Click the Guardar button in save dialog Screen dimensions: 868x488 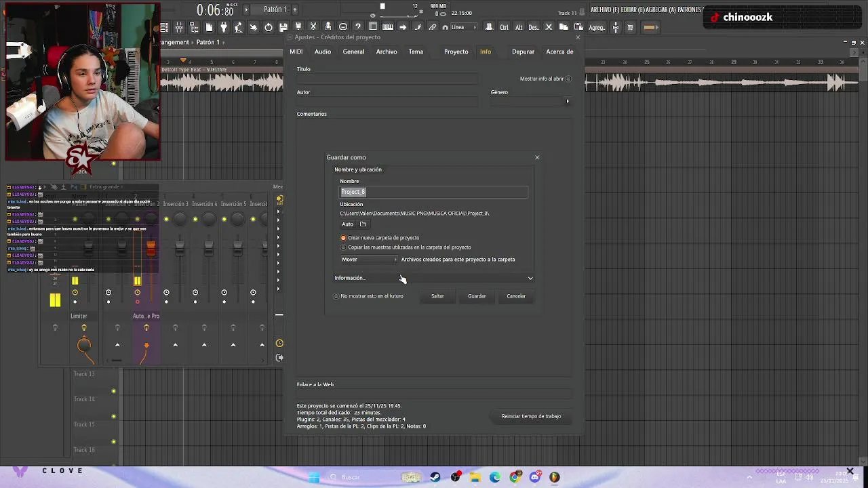click(477, 296)
